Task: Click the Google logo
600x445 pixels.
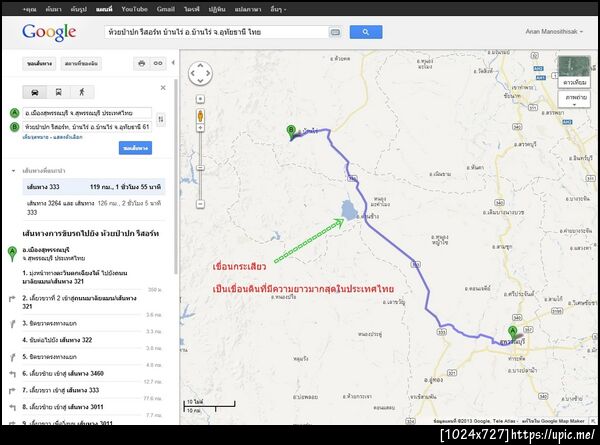Action: [x=49, y=33]
